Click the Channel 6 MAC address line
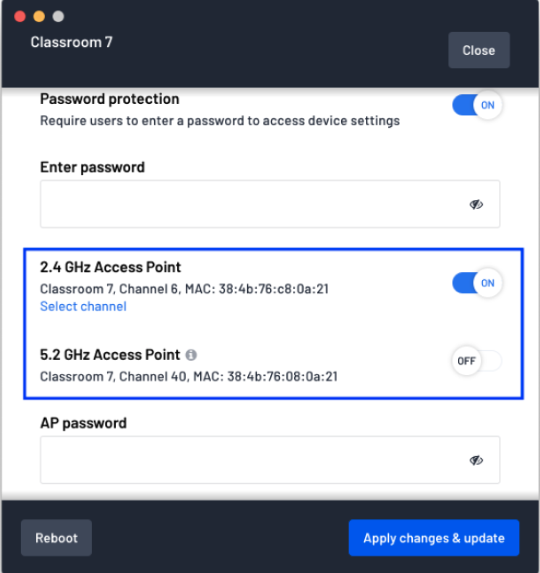540x573 pixels. [184, 289]
